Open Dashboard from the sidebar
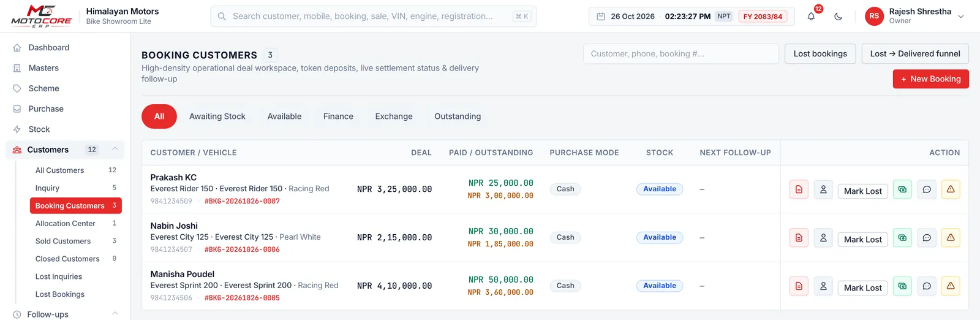The width and height of the screenshot is (980, 320). click(x=65, y=48)
